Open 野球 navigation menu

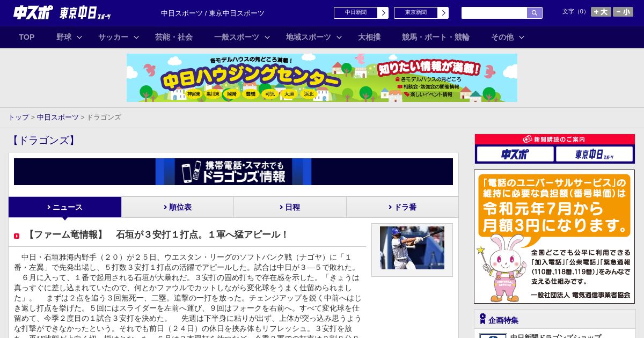click(64, 37)
